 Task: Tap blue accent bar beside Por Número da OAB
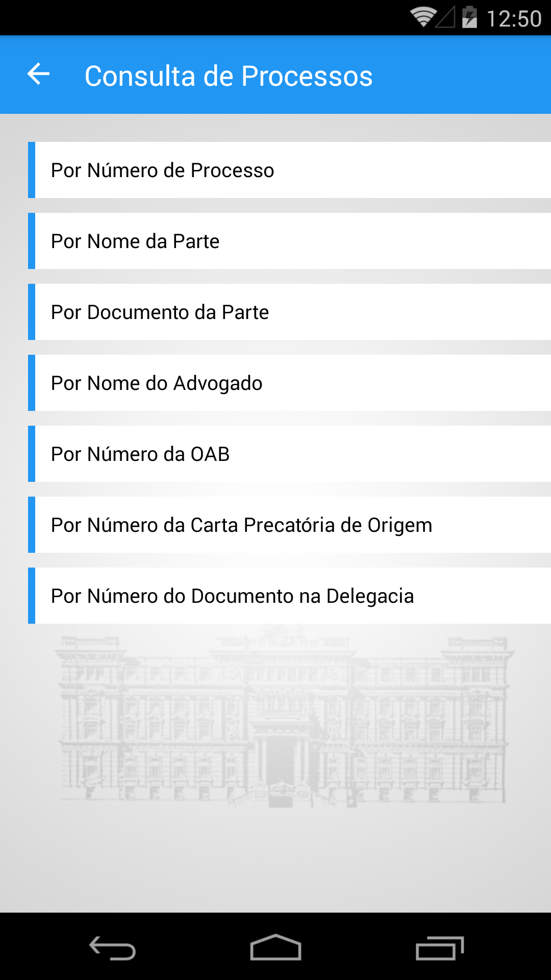[32, 454]
